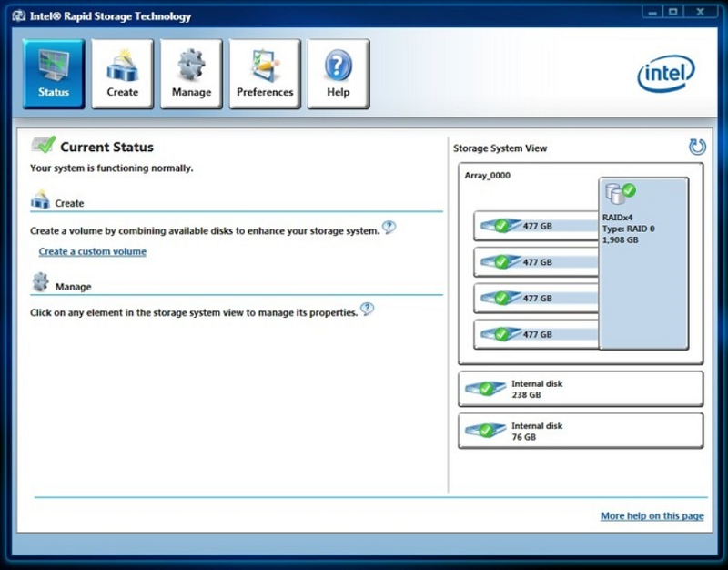Open the Create toolbar page
The height and width of the screenshot is (570, 728).
(x=121, y=73)
